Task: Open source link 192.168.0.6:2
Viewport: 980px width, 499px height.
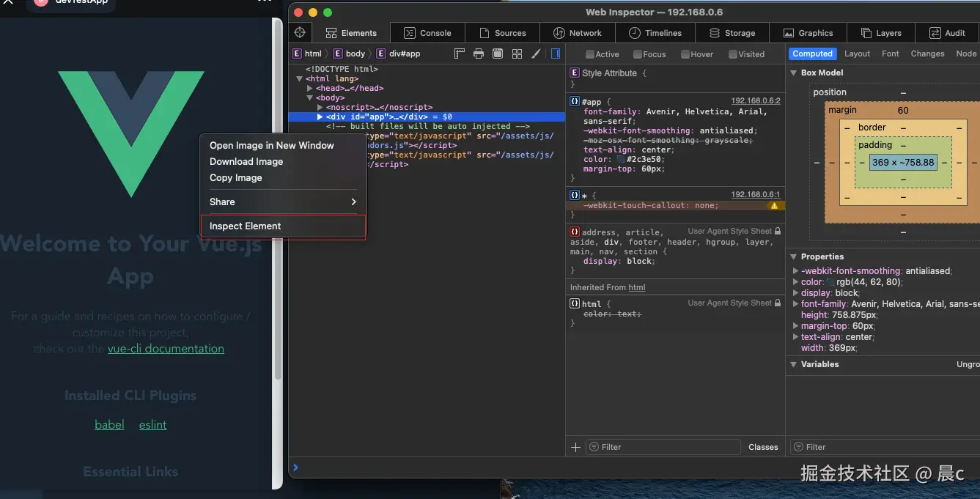Action: point(756,101)
